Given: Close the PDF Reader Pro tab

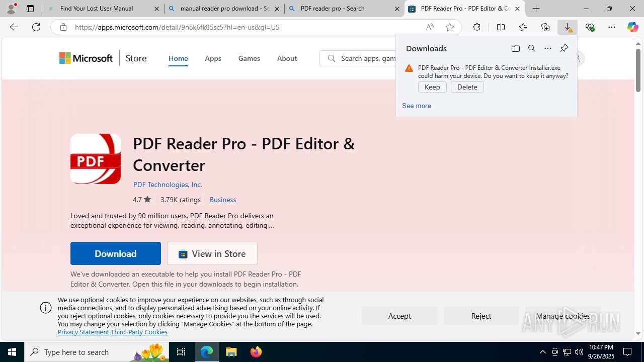Looking at the screenshot, I should [x=517, y=9].
